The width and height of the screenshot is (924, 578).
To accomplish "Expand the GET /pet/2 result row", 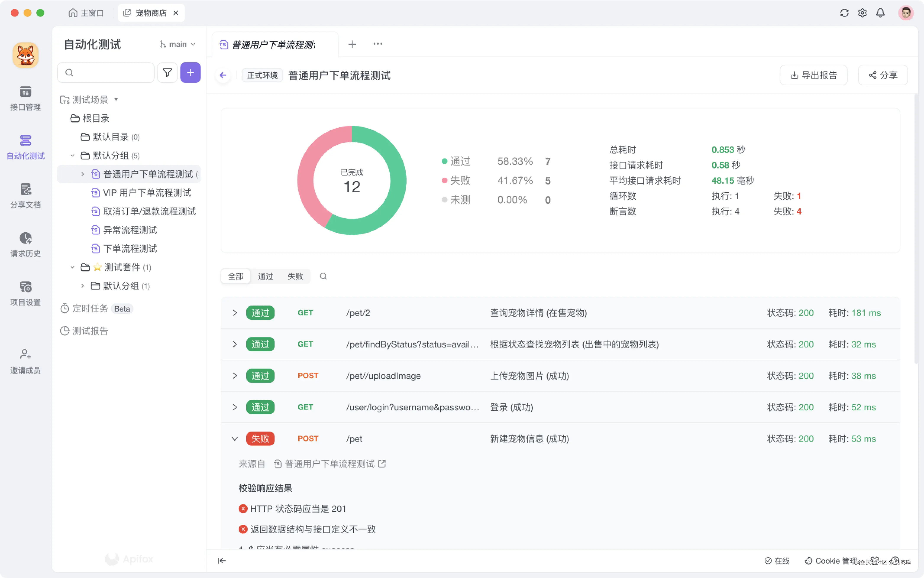I will 234,313.
